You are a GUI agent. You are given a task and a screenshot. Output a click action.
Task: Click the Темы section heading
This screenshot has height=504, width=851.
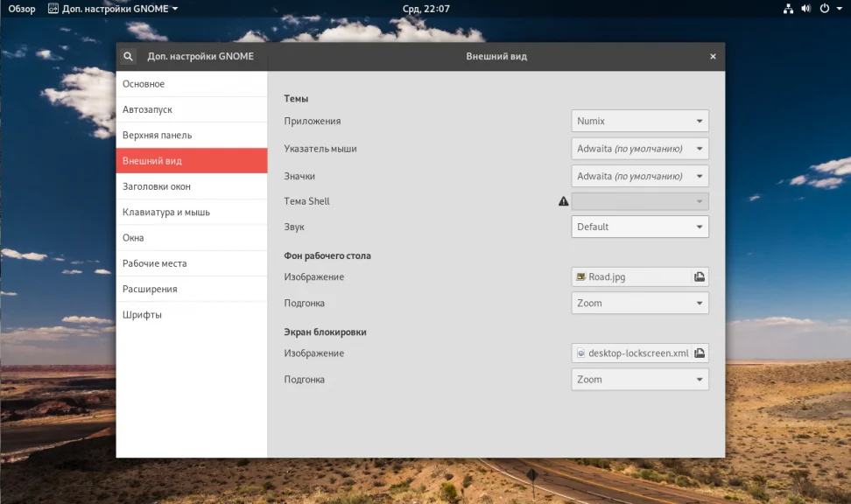tap(296, 99)
